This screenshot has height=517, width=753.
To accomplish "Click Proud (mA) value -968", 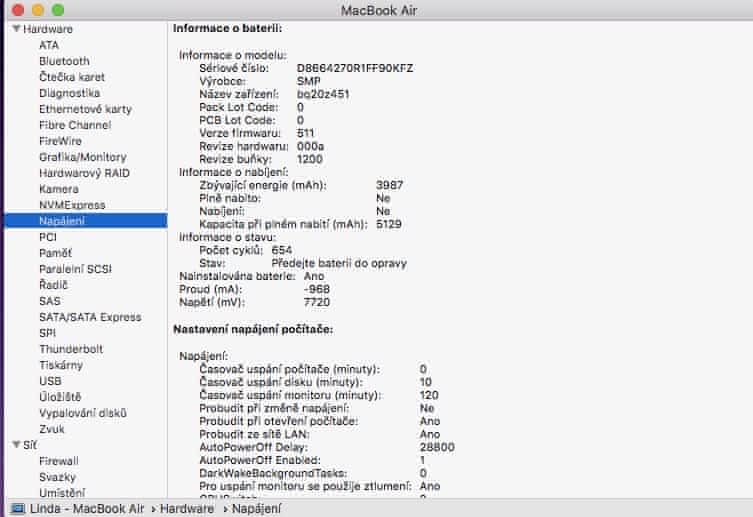I will click(317, 289).
